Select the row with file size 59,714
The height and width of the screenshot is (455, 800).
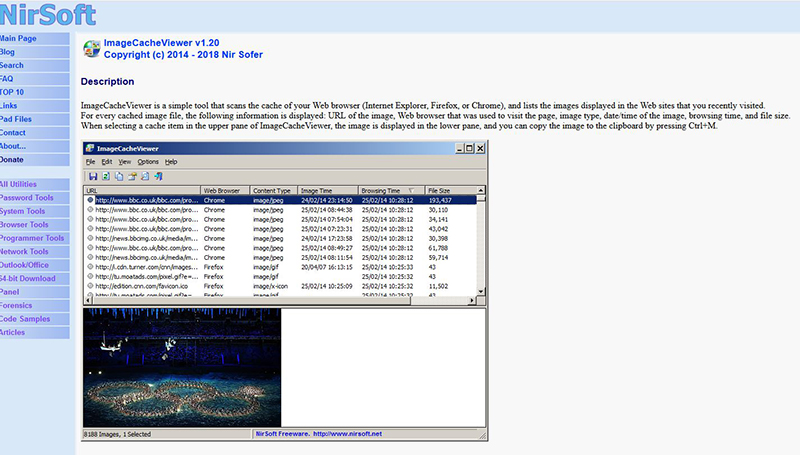[x=281, y=258]
